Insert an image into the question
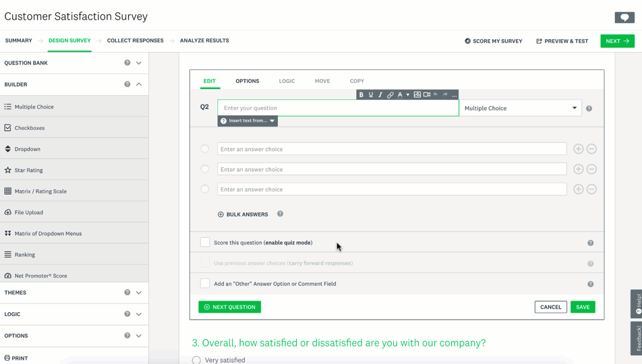The width and height of the screenshot is (642, 364). [x=417, y=95]
